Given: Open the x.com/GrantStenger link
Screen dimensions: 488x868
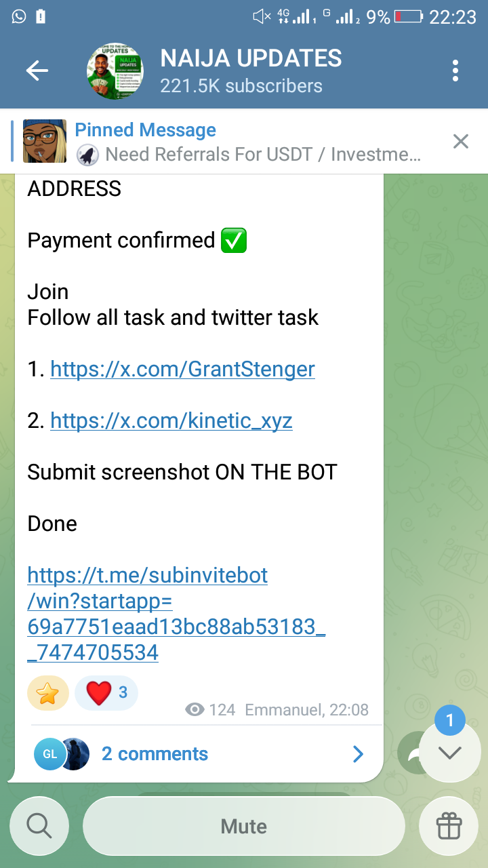Looking at the screenshot, I should coord(182,370).
